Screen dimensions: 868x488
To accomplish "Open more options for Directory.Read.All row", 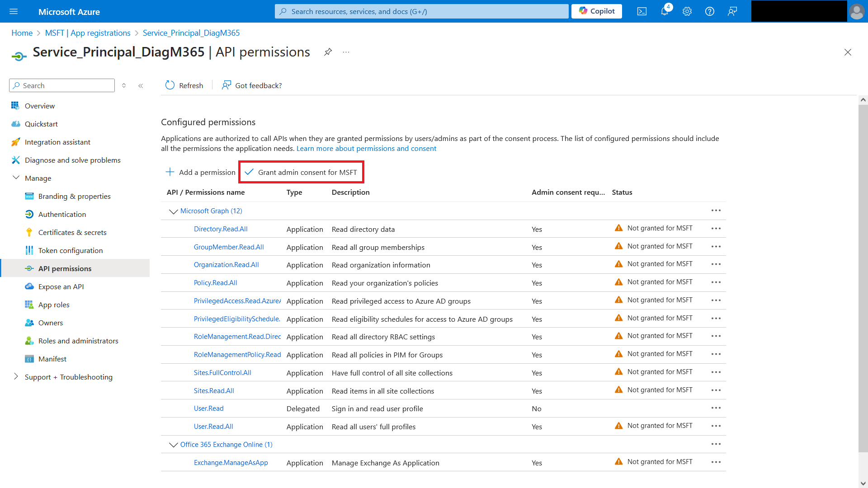I will tap(716, 229).
